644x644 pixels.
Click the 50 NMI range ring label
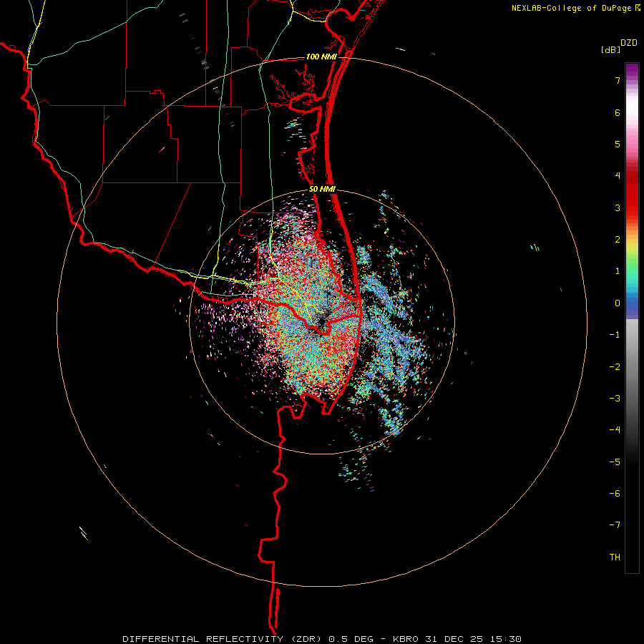coord(323,190)
